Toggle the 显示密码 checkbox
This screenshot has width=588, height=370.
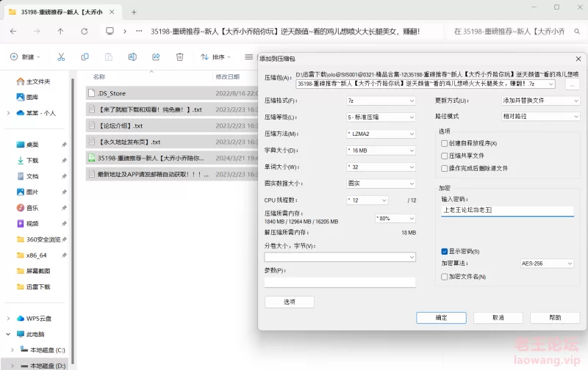pyautogui.click(x=444, y=252)
